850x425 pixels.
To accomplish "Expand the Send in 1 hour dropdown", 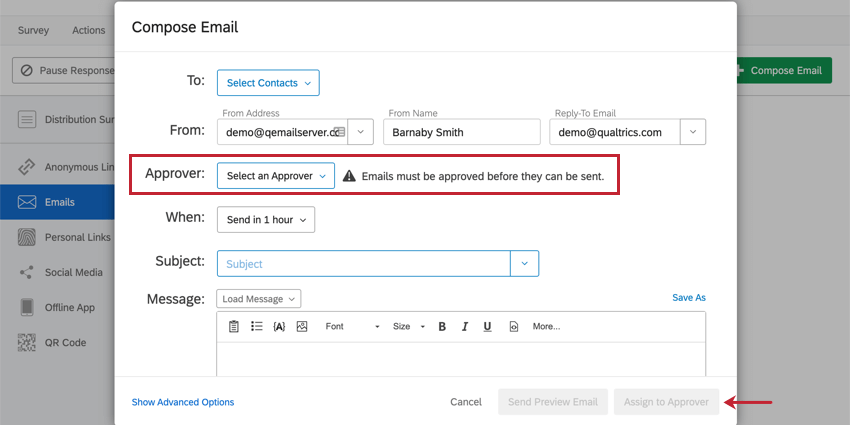I will [x=265, y=219].
